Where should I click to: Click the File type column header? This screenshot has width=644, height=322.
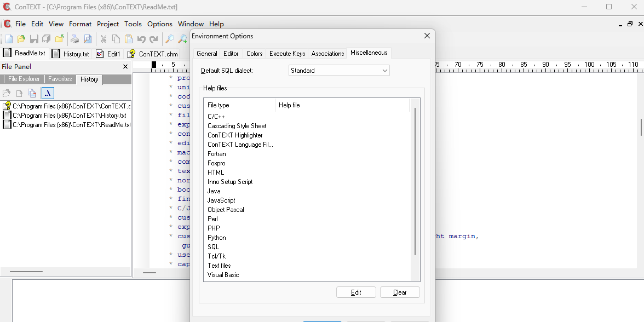239,105
